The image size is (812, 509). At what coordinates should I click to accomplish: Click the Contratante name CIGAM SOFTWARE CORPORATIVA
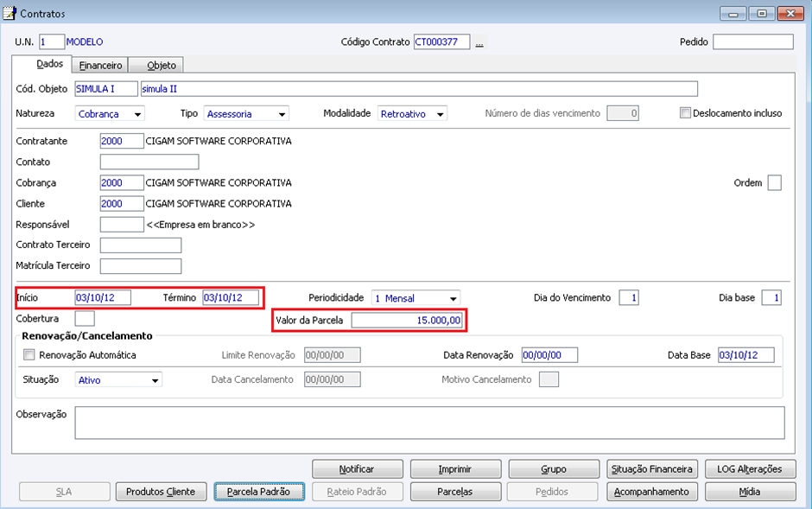click(219, 141)
